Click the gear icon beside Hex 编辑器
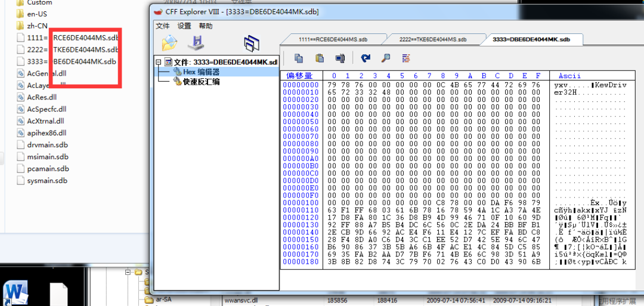Image resolution: width=644 pixels, height=306 pixels. point(178,72)
